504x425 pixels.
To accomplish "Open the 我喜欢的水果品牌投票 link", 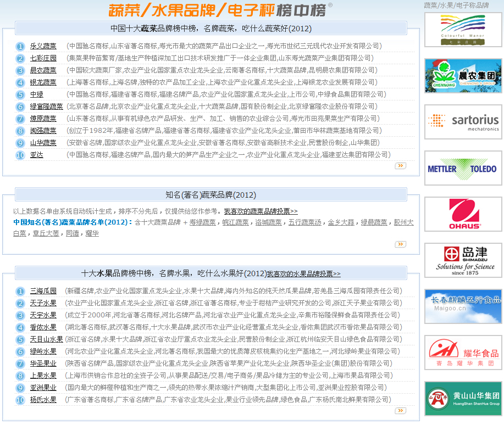I will click(x=303, y=273).
